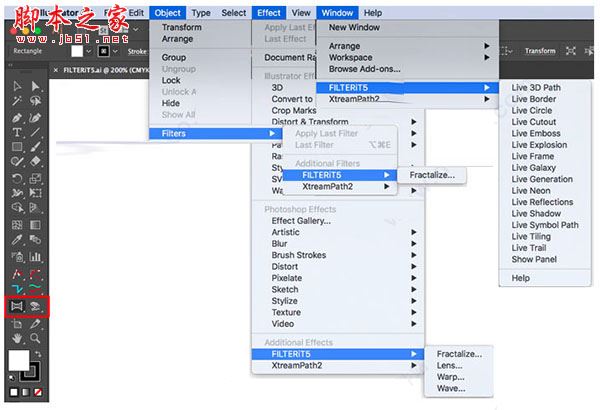Viewport: 600px width, 410px height.
Task: Select the Blend tool
Action: click(x=35, y=240)
